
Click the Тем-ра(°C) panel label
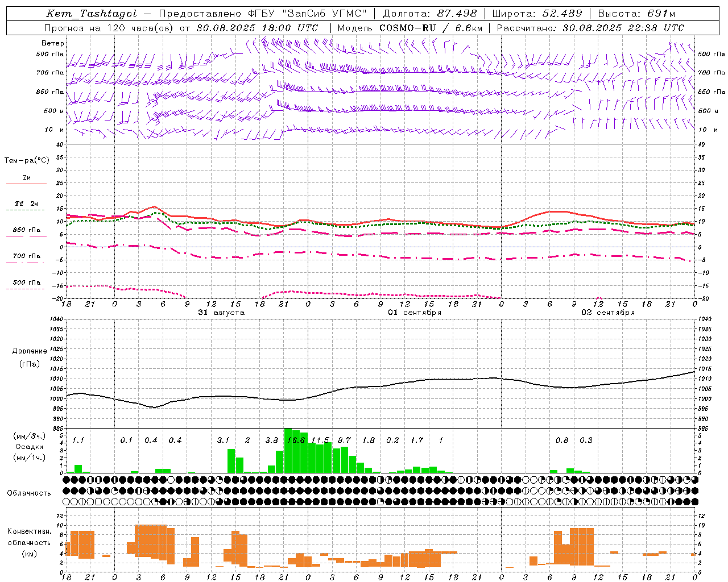coord(27,161)
